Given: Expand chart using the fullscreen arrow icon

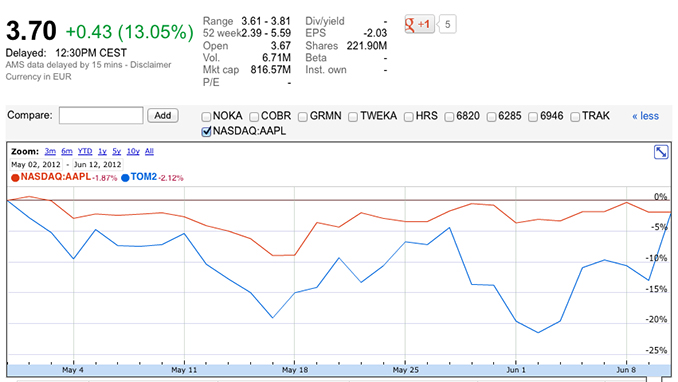Looking at the screenshot, I should 661,152.
